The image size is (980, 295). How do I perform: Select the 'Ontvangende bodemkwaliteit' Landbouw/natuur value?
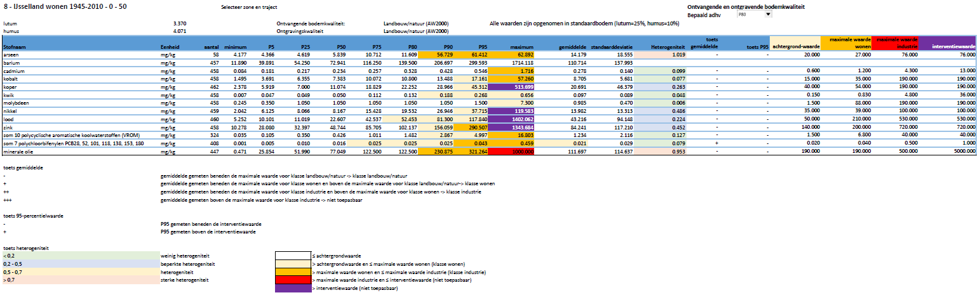coord(415,23)
